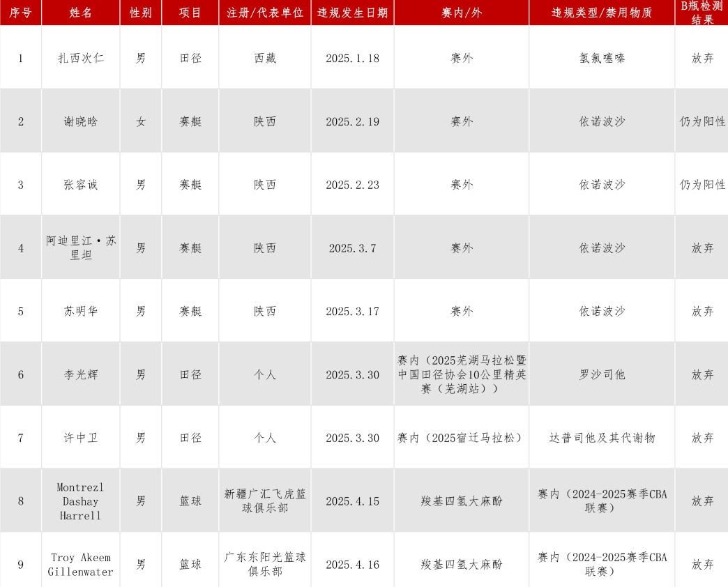Click 陕西 in 张容诚's row
The height and width of the screenshot is (587, 728).
pyautogui.click(x=265, y=185)
